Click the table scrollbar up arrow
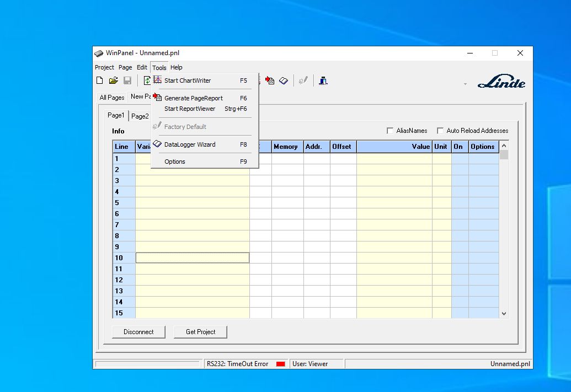The image size is (571, 392). pyautogui.click(x=504, y=146)
